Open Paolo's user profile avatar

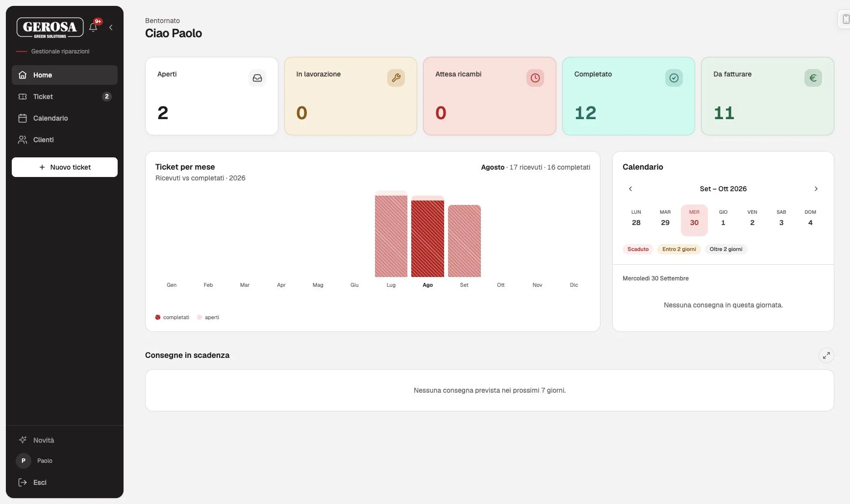24,461
